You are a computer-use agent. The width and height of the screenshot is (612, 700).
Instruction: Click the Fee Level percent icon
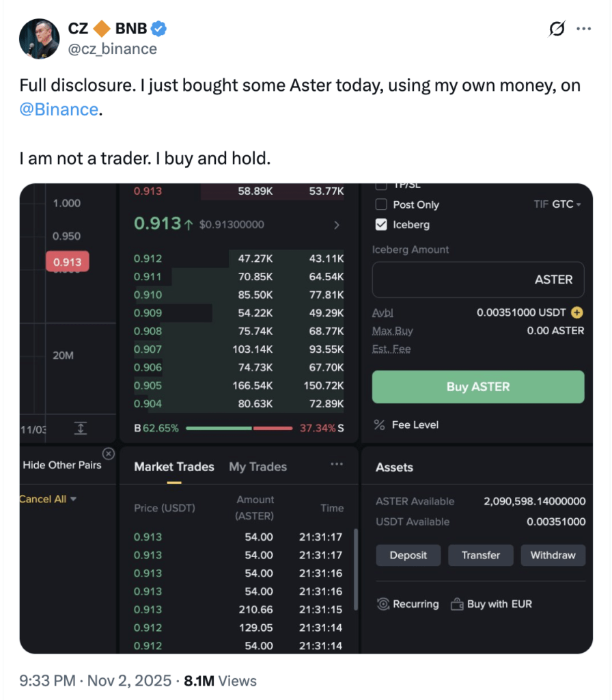coord(380,425)
